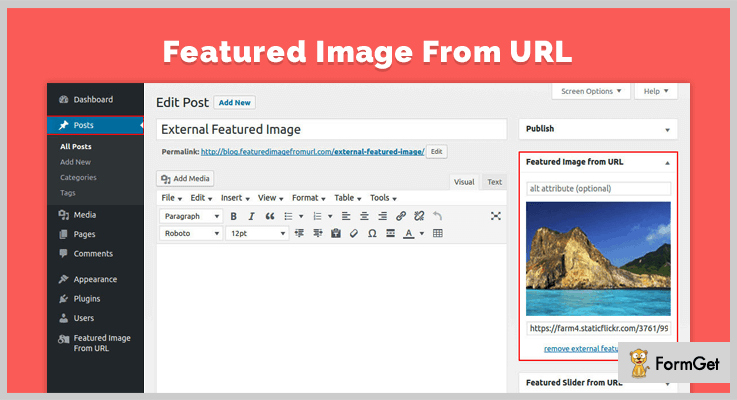Click the featured image URL field
Image resolution: width=737 pixels, height=400 pixels.
pyautogui.click(x=598, y=329)
